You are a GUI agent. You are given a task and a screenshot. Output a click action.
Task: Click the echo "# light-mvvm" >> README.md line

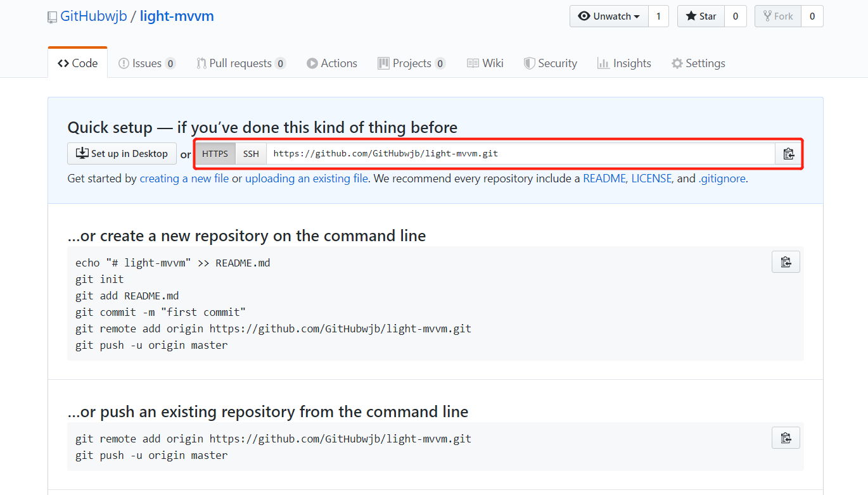(173, 263)
